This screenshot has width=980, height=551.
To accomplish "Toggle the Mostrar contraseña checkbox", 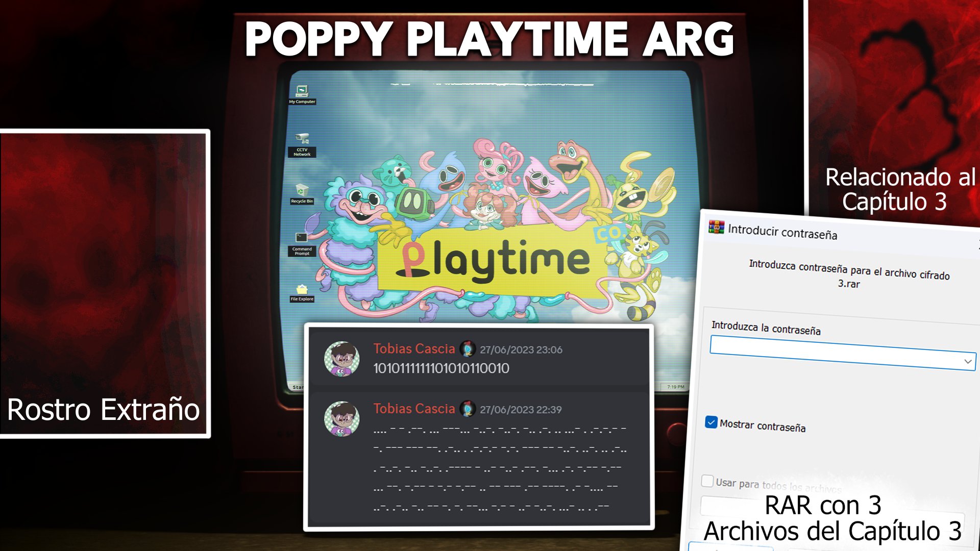I will [711, 422].
